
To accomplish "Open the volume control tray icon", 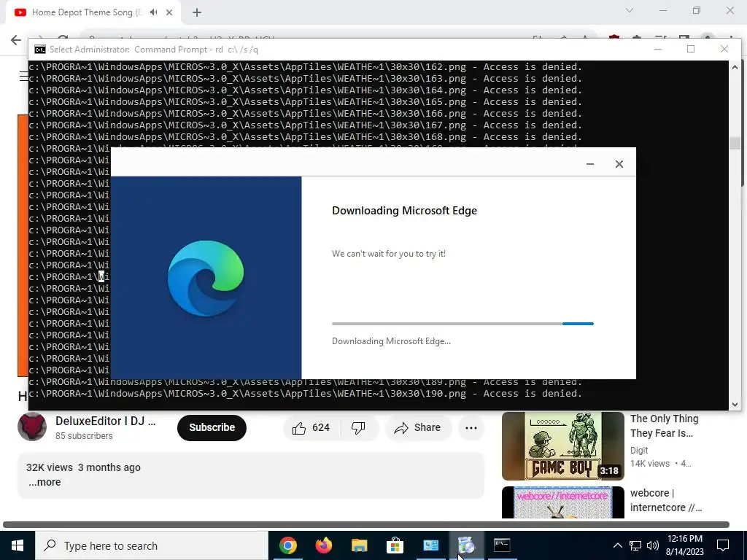I will [653, 545].
